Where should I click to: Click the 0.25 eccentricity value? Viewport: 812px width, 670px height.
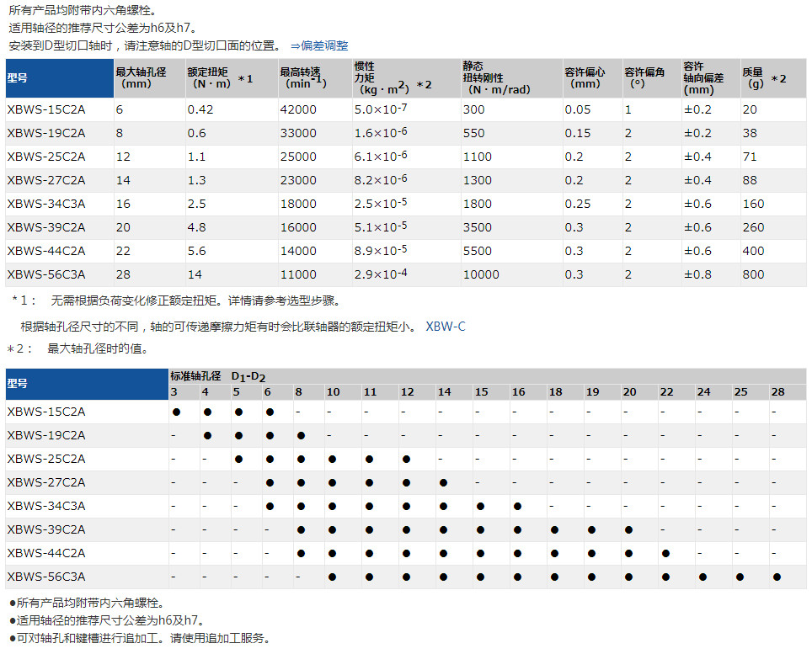click(578, 204)
